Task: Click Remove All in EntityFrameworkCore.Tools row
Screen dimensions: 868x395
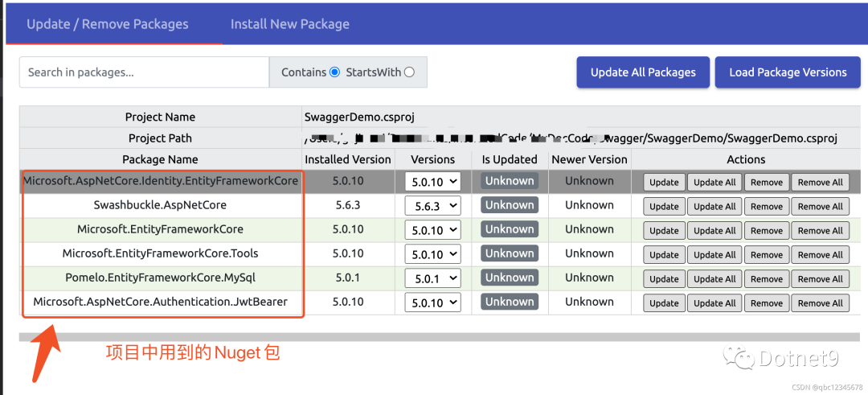Action: [x=821, y=255]
